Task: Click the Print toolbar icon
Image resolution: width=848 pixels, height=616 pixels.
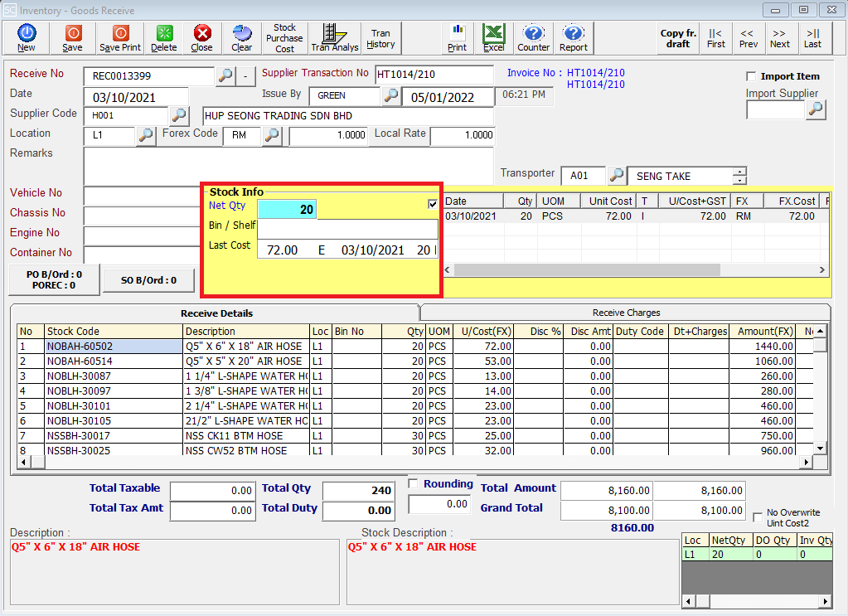Action: click(457, 38)
